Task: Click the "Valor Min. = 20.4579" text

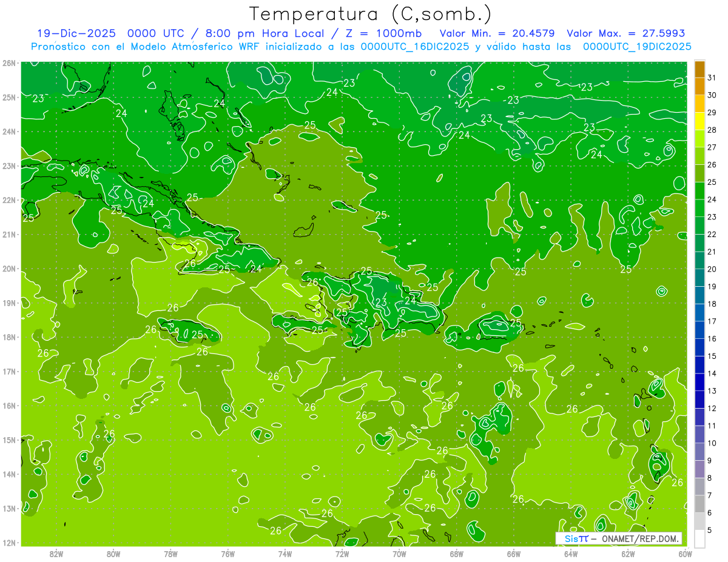Action: tap(498, 33)
